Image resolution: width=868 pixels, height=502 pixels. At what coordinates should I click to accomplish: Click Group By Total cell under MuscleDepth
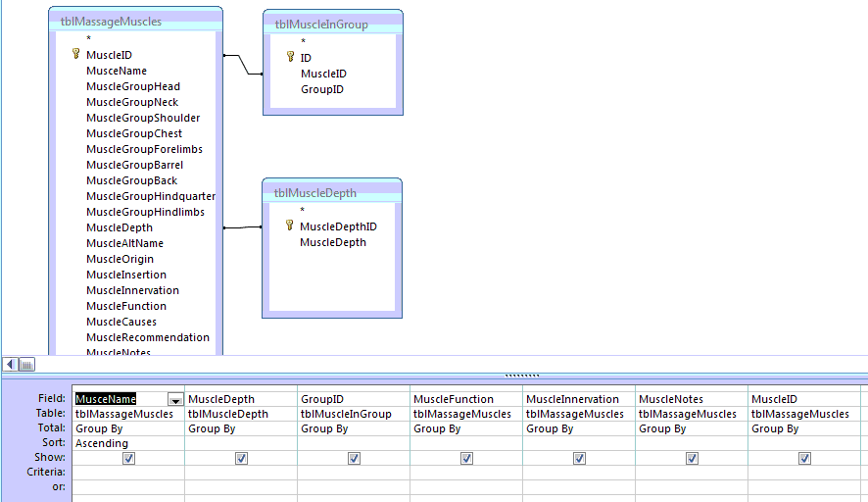[x=241, y=428]
